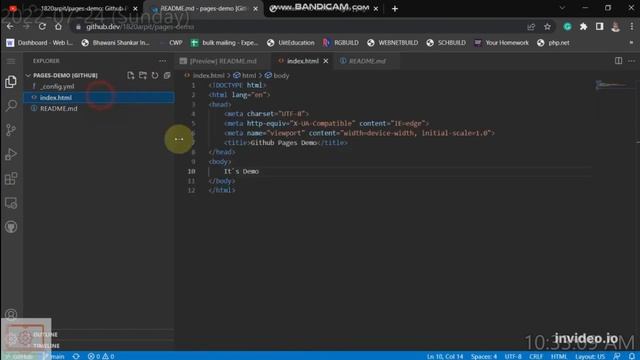The image size is (640, 360).
Task: Open the browser tab search dropdown
Action: (562, 8)
